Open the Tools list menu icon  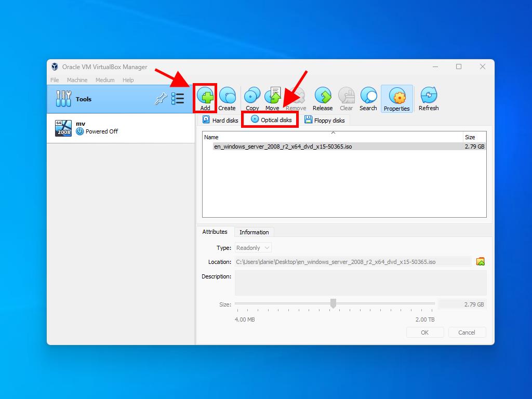point(178,99)
